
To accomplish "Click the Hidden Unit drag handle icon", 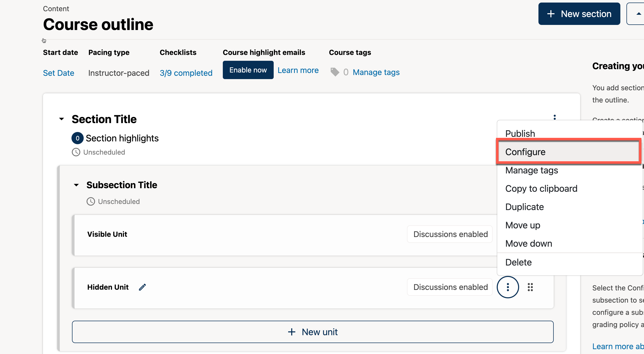I will [x=530, y=287].
